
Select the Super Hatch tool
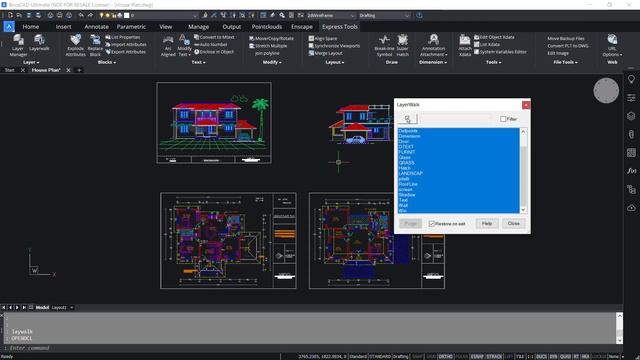click(x=403, y=45)
